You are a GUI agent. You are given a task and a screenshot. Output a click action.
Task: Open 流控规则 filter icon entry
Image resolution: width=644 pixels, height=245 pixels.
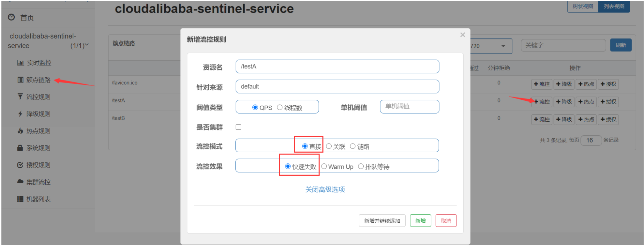(20, 97)
